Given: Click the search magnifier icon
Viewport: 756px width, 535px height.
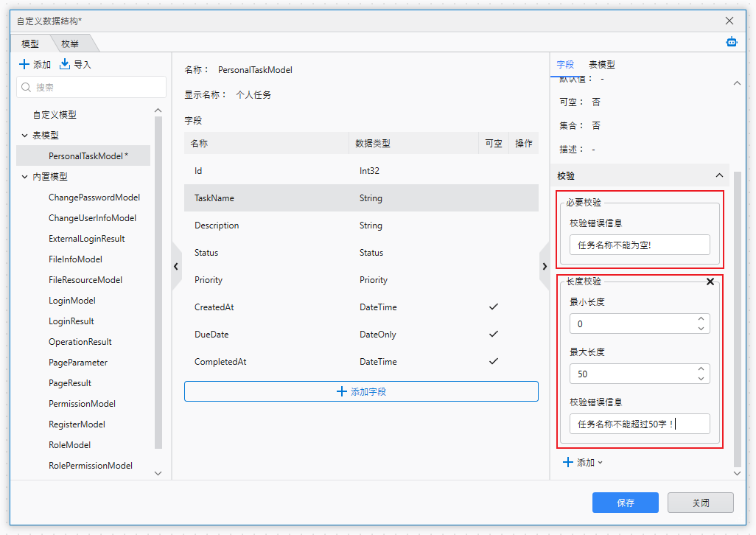Looking at the screenshot, I should point(27,87).
